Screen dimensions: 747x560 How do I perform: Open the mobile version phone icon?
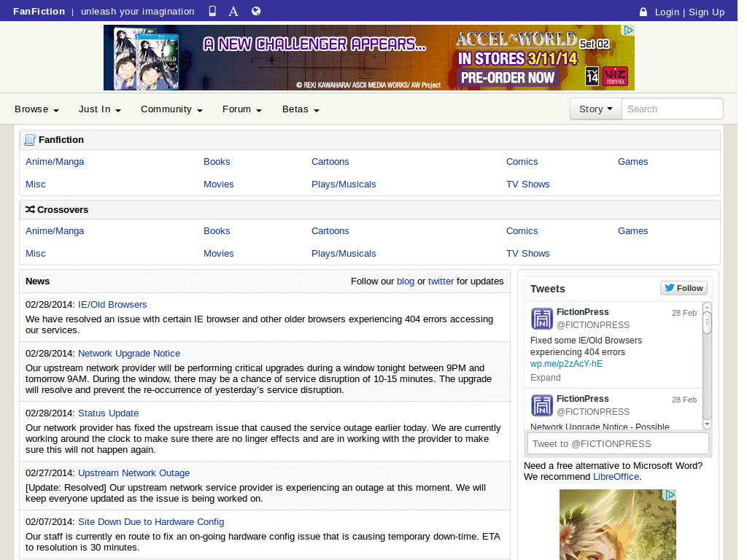point(212,11)
